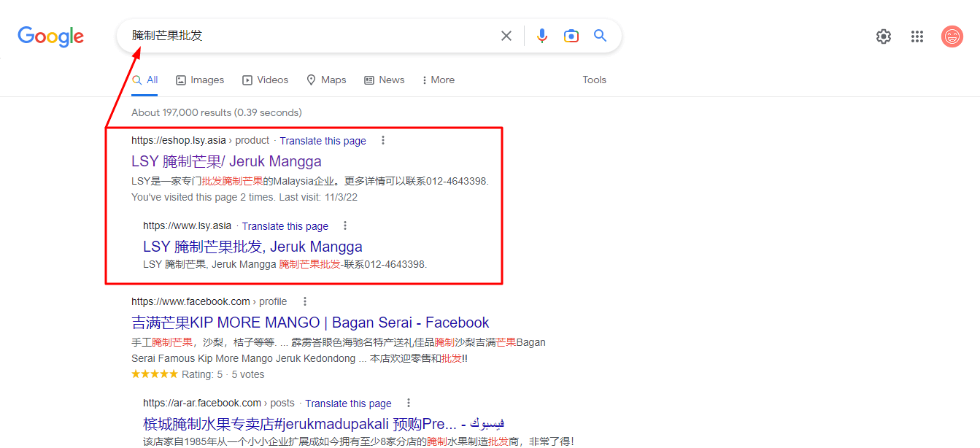This screenshot has width=980, height=448.
Task: Open result options for www.facebook.com profile
Action: [x=304, y=301]
